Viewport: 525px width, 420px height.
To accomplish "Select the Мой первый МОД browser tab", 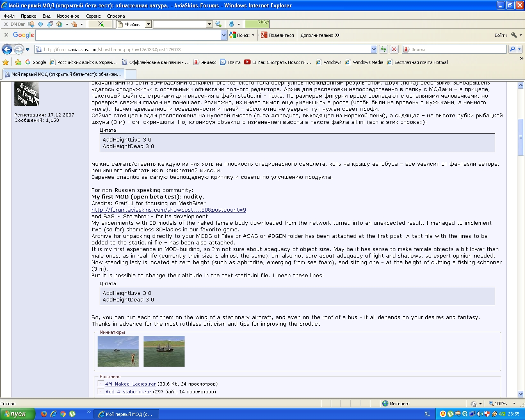I will [63, 74].
